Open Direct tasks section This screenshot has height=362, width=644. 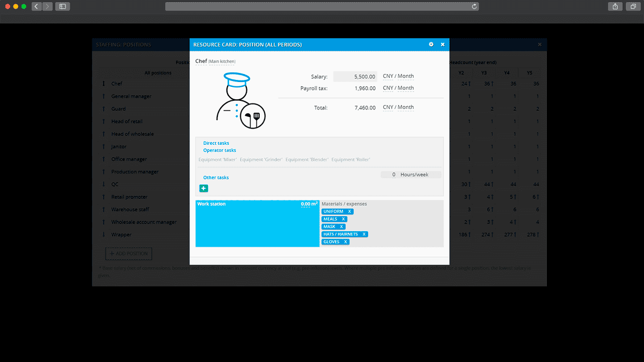click(x=216, y=143)
